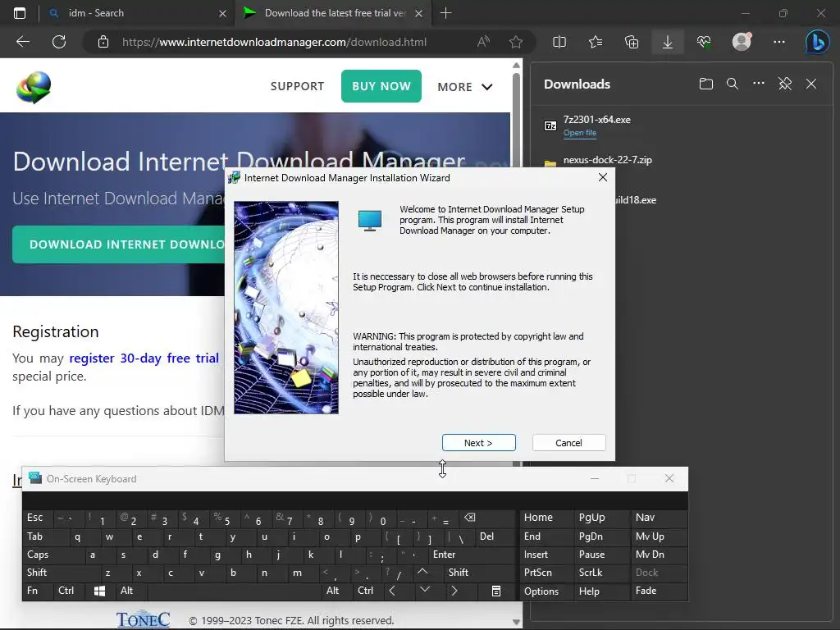Close the Installation Wizard dialog

(x=603, y=177)
